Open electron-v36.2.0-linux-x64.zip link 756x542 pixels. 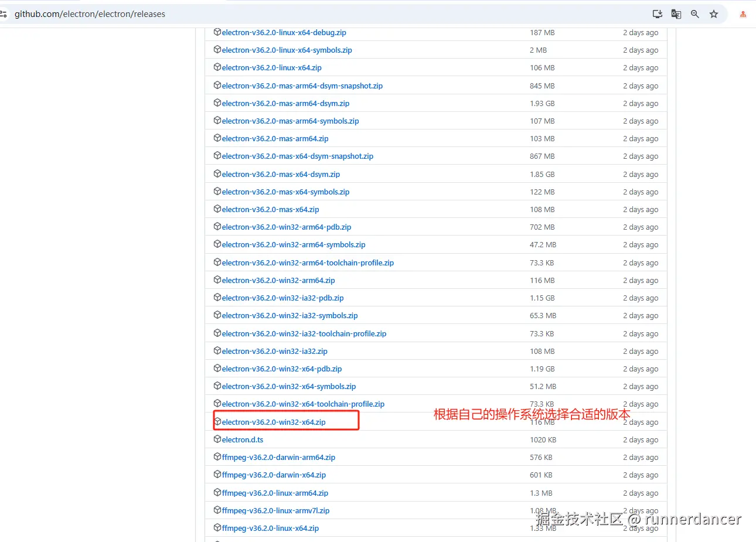tap(271, 68)
